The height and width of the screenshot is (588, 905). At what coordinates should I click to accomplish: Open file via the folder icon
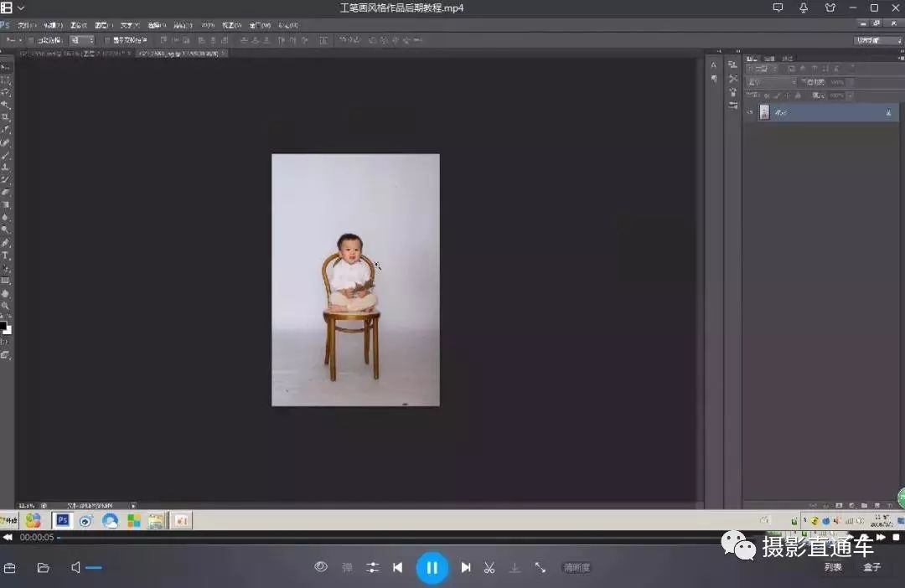click(43, 568)
